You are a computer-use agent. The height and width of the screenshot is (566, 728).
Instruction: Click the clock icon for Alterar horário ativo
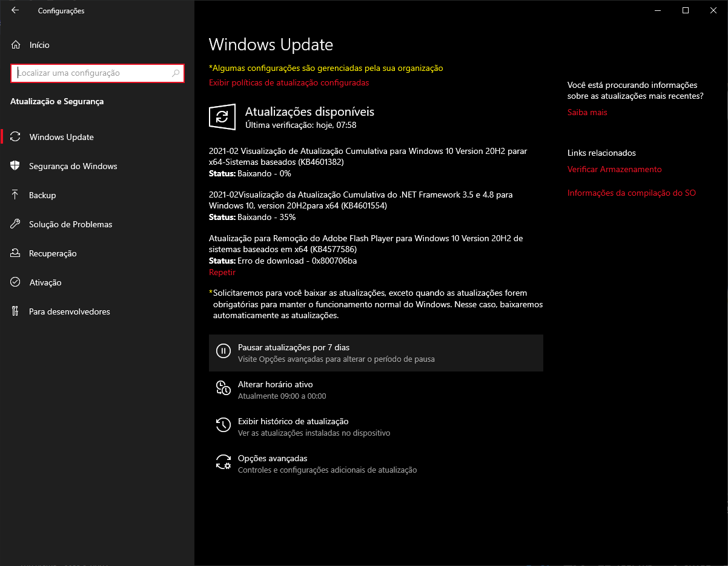point(223,388)
